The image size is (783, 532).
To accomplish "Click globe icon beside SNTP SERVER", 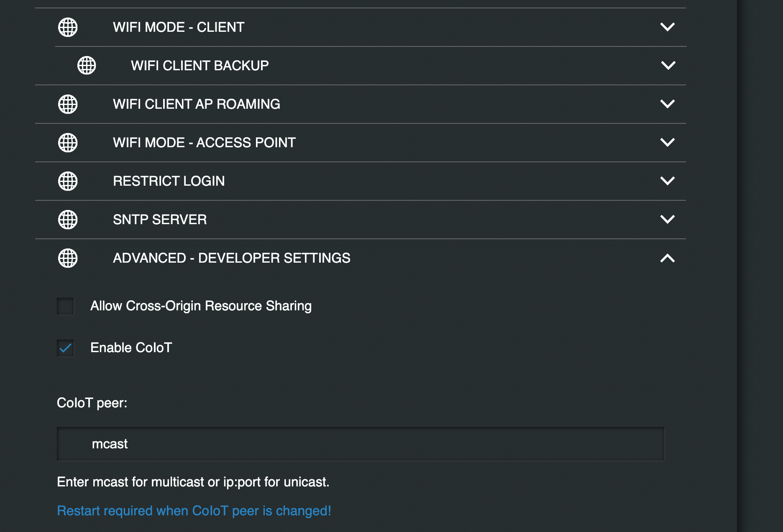I will coord(68,220).
